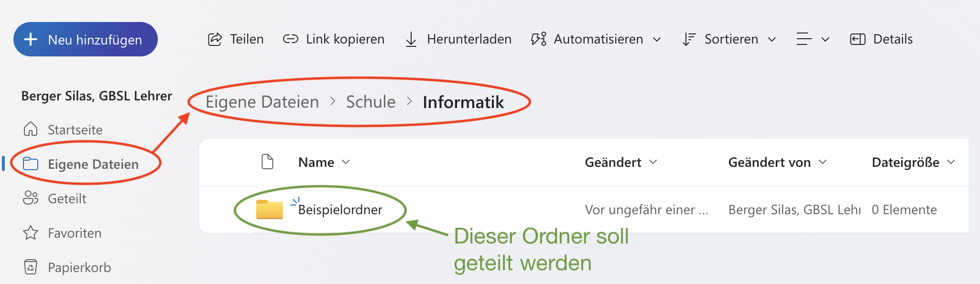Click the Teilen share icon

215,39
